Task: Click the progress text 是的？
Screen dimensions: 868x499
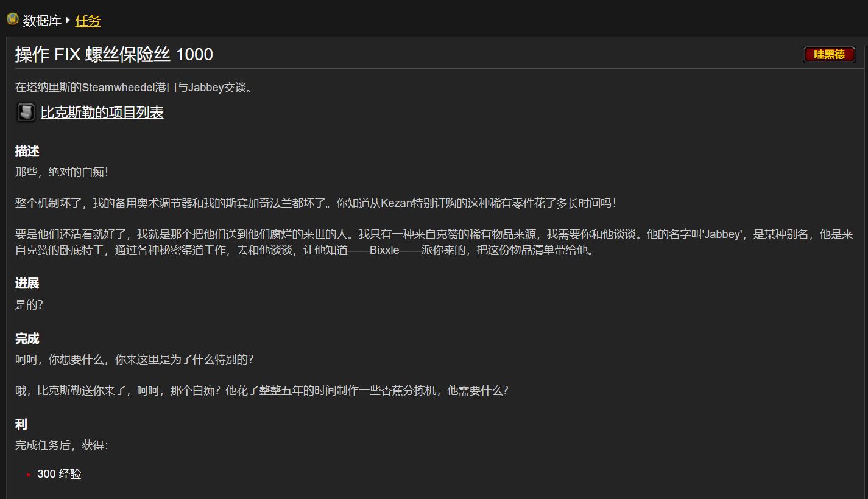Action: pyautogui.click(x=29, y=305)
